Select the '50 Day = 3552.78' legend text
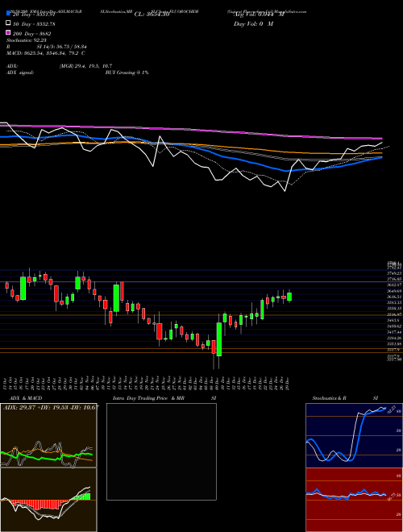Image resolution: width=403 pixels, height=532 pixels. click(34, 24)
